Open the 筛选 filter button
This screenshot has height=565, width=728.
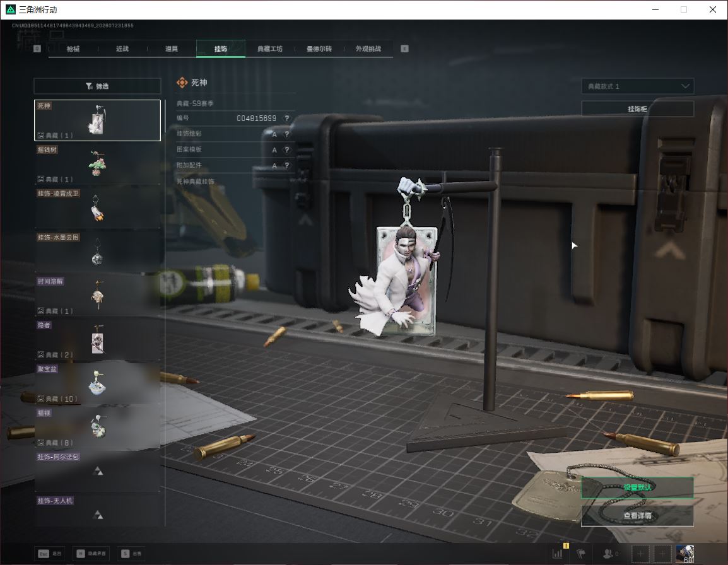pos(98,86)
